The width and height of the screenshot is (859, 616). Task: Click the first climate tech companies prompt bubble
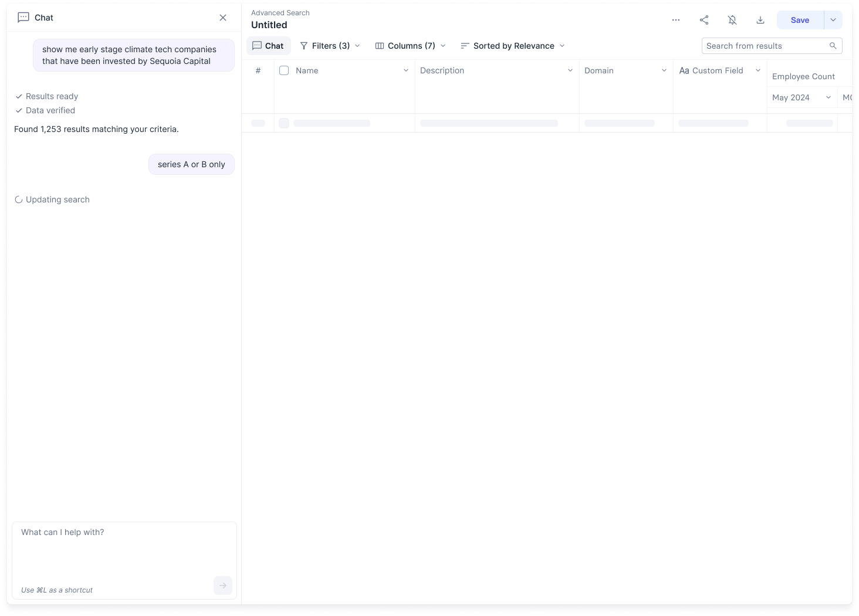point(134,55)
